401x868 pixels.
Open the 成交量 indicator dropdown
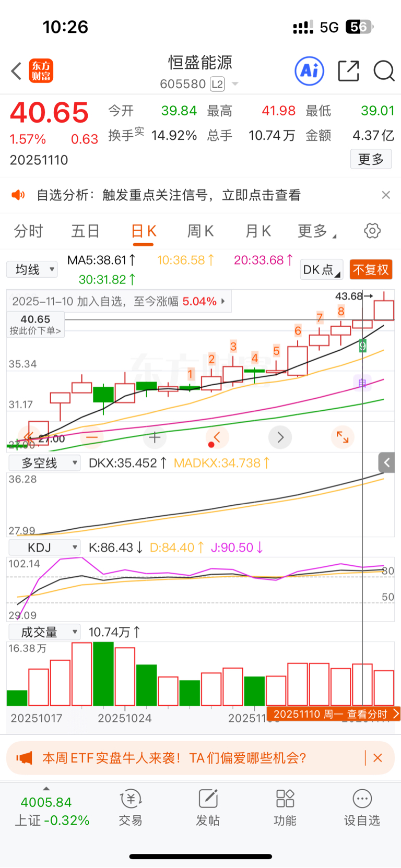45,632
